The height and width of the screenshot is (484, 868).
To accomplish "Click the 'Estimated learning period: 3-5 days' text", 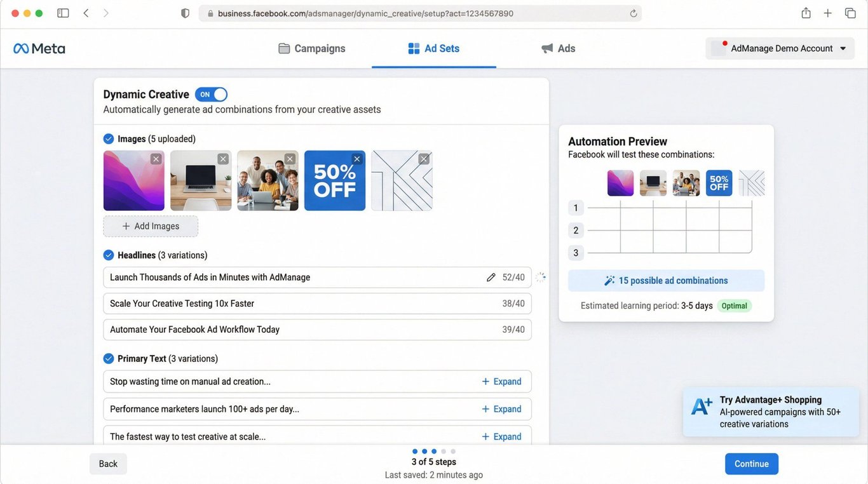I will coord(647,306).
